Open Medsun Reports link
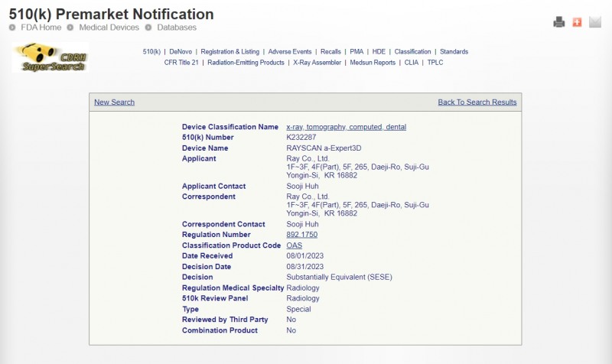Viewport: 612px width, 364px height. [373, 63]
